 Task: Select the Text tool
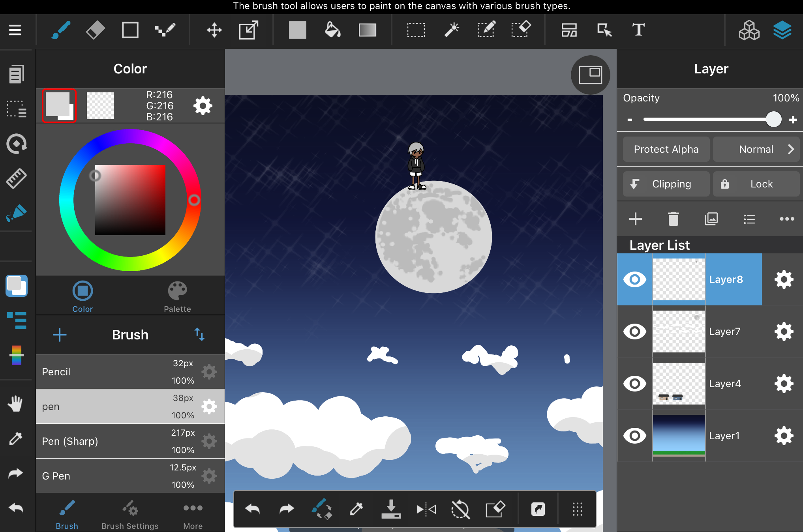pos(638,30)
